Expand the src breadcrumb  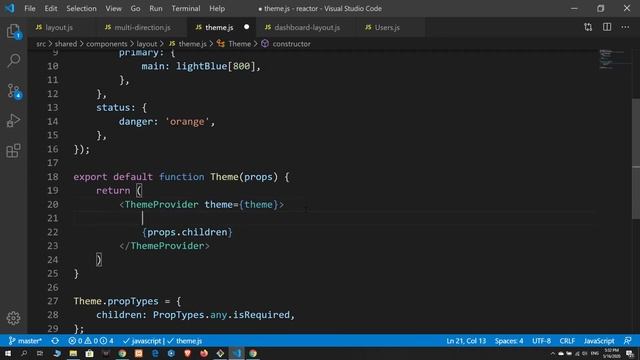pyautogui.click(x=41, y=44)
